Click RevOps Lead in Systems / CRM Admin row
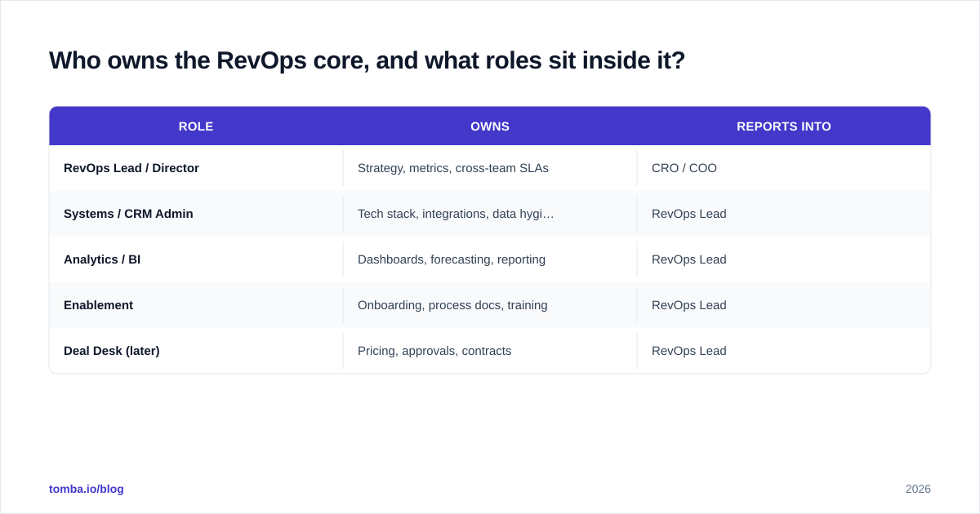The height and width of the screenshot is (514, 980). point(784,214)
